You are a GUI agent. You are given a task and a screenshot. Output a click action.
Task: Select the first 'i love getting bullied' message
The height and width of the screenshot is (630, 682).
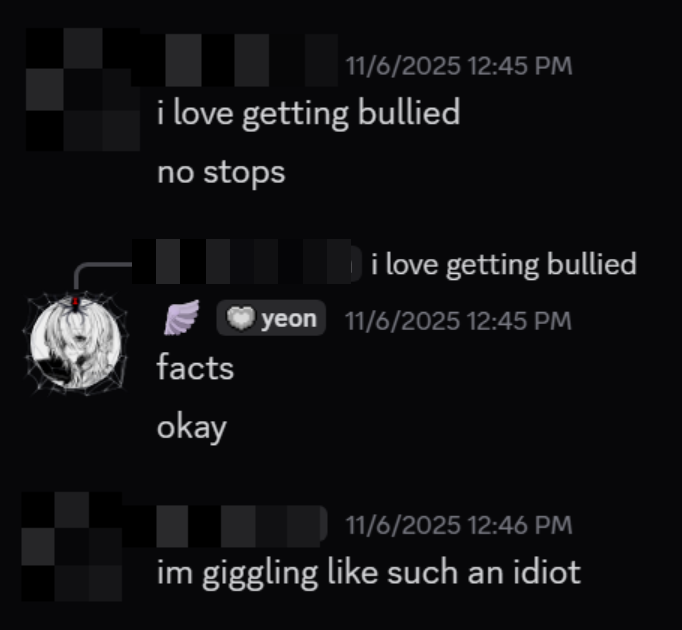point(308,114)
